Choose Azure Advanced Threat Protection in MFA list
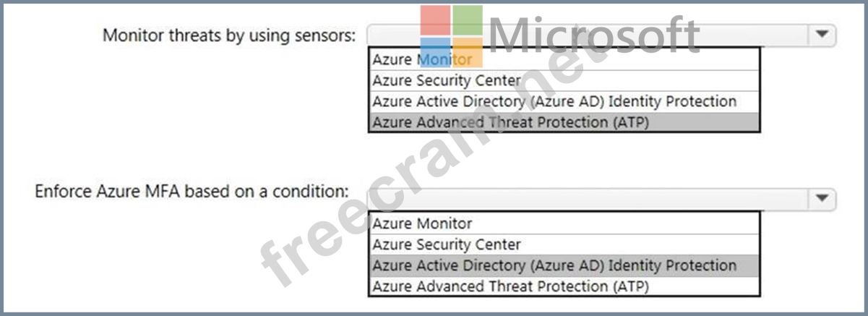Viewport: 868px width, 316px height. (564, 286)
